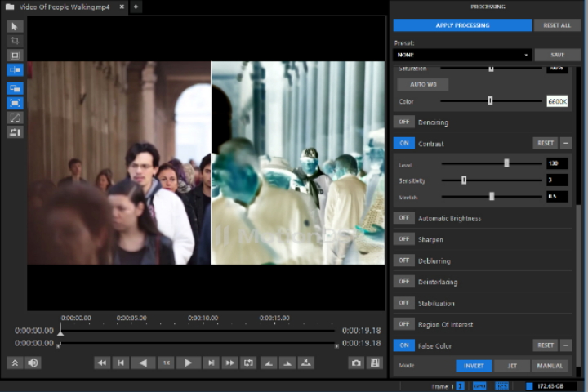Collapse the Contrast settings section
The width and height of the screenshot is (588, 392).
coord(566,143)
